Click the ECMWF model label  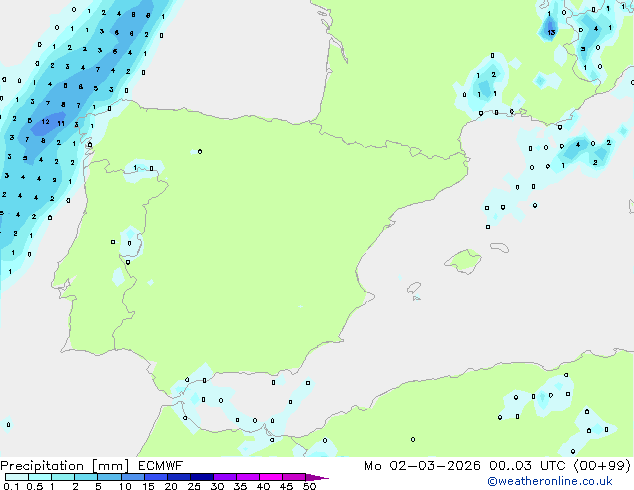pyautogui.click(x=161, y=466)
